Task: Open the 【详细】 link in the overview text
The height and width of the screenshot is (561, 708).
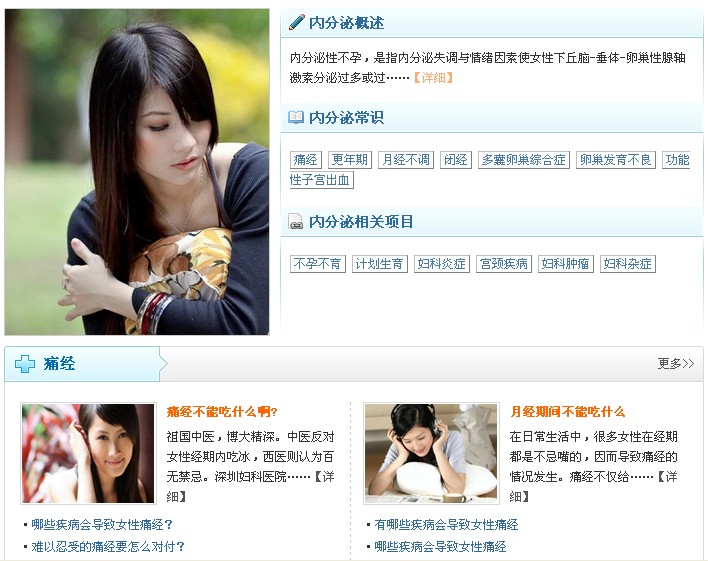Action: coord(433,78)
